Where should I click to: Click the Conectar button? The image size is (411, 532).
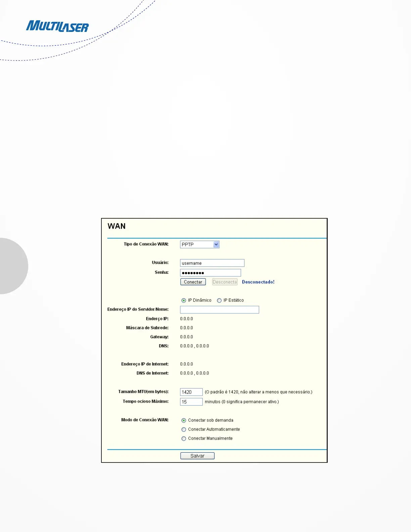click(193, 282)
